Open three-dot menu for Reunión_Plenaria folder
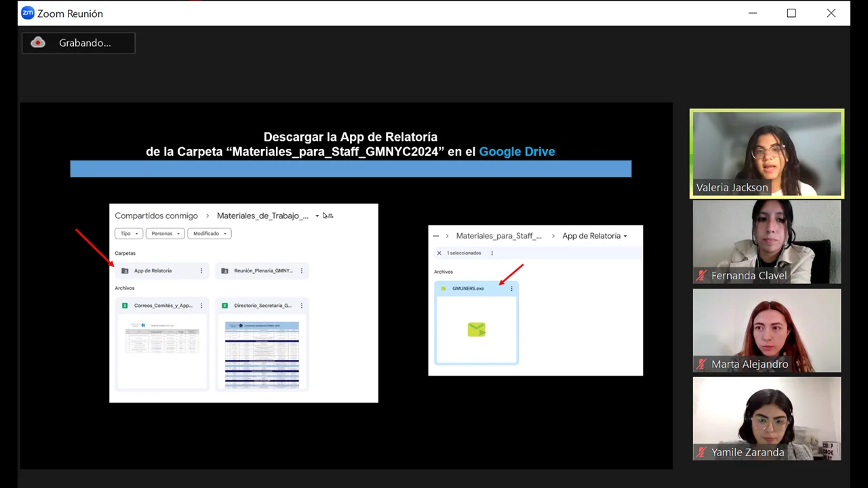The height and width of the screenshot is (488, 868). tap(302, 271)
